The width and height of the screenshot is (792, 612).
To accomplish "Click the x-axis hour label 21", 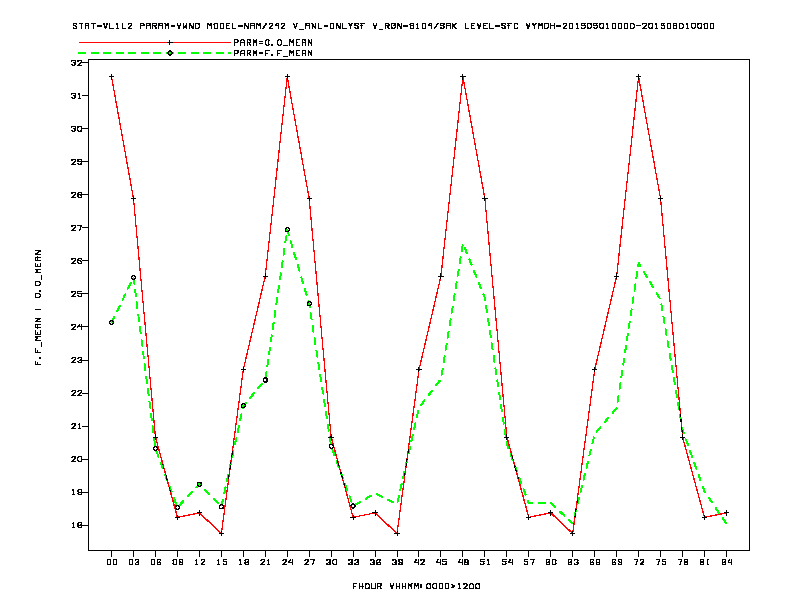I will coord(265,562).
